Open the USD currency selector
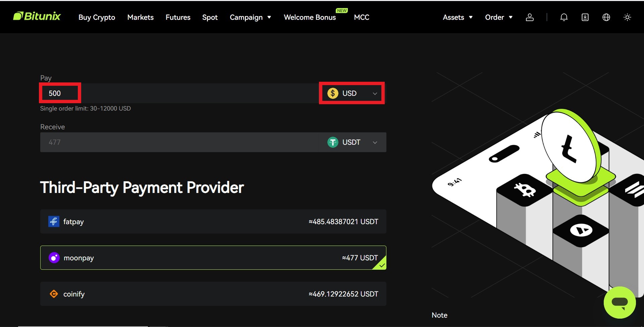This screenshot has width=644, height=327. pos(352,93)
